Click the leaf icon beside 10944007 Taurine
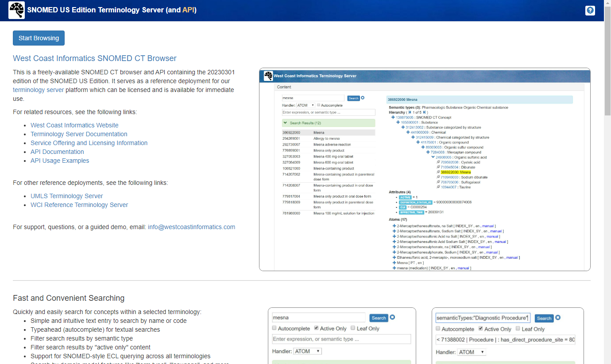 (438, 187)
